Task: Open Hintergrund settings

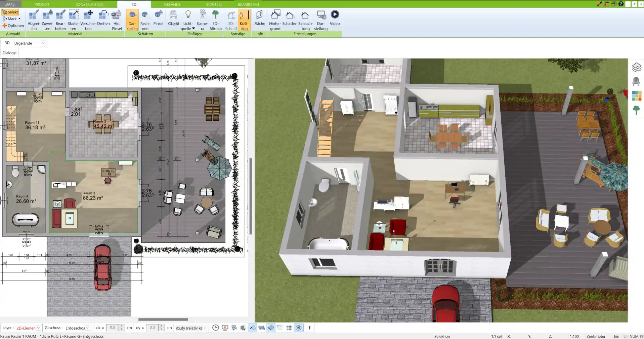Action: point(275,20)
